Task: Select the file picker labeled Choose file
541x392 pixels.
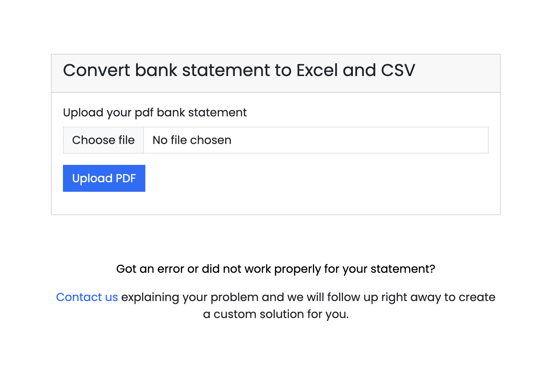Action: [103, 140]
